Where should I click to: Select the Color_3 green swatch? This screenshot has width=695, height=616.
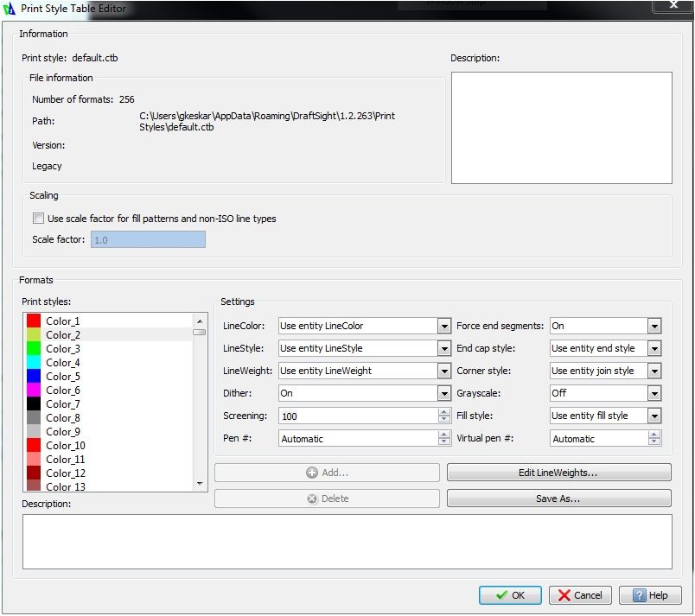34,348
